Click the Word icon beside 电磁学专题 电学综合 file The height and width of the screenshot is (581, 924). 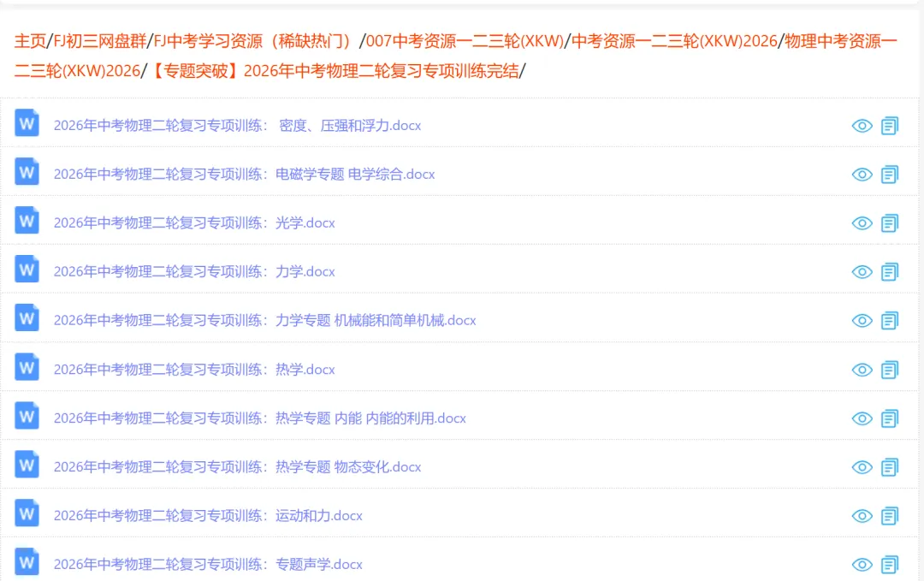[27, 172]
